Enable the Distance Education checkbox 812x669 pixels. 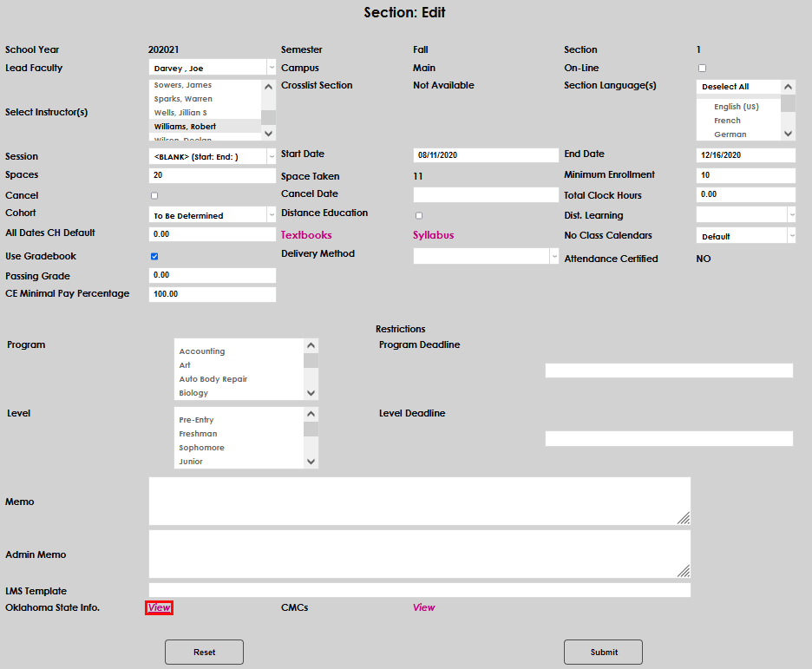tap(419, 214)
